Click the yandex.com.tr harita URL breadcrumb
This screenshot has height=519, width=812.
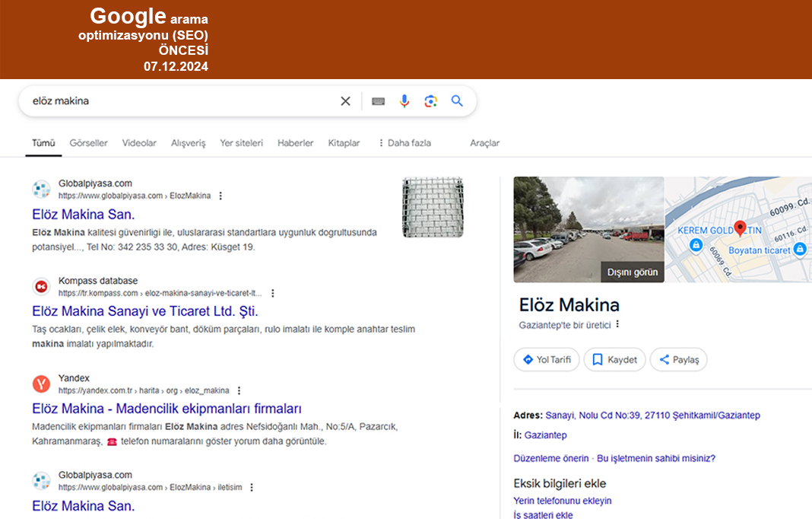click(144, 390)
